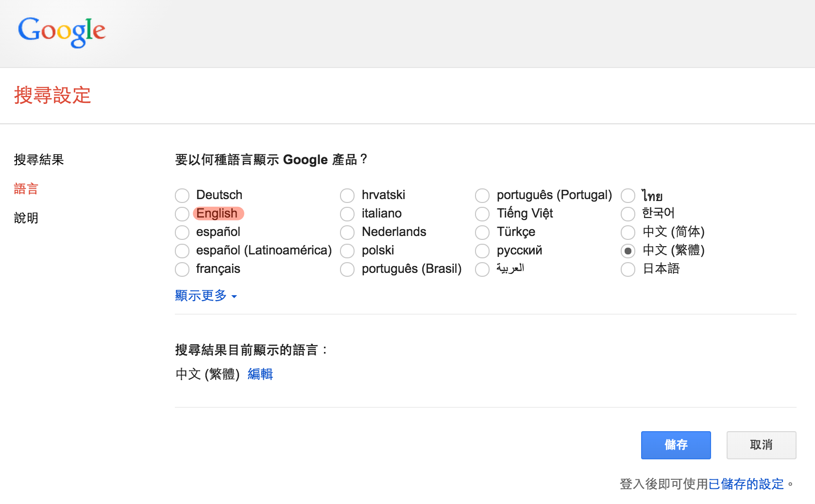The height and width of the screenshot is (504, 815).
Task: Click the 搜尋結果目前顯示的語言 heading
Action: tap(251, 350)
